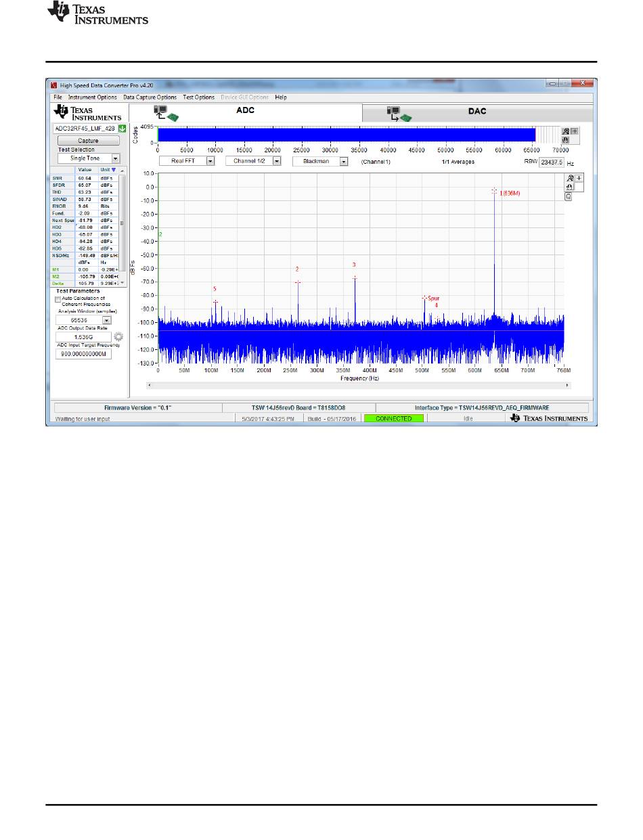Open the Channel 1/2 dropdown

click(x=276, y=162)
